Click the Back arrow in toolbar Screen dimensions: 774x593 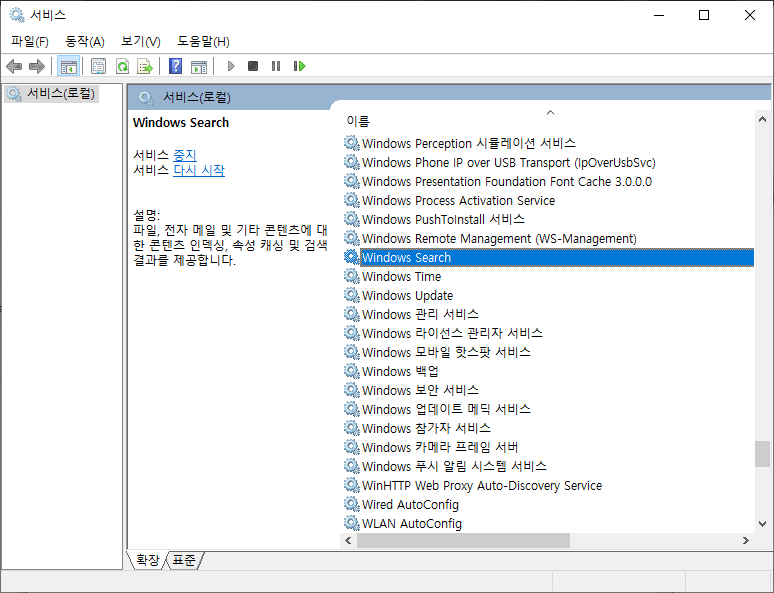coord(14,66)
